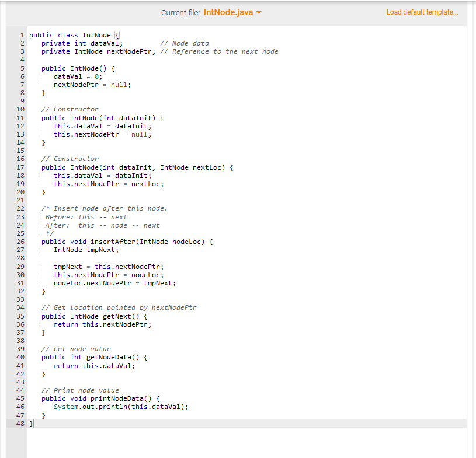Screen dimensions: 476x458
Task: Click the Constructor comment on line 10
Action: (70, 109)
